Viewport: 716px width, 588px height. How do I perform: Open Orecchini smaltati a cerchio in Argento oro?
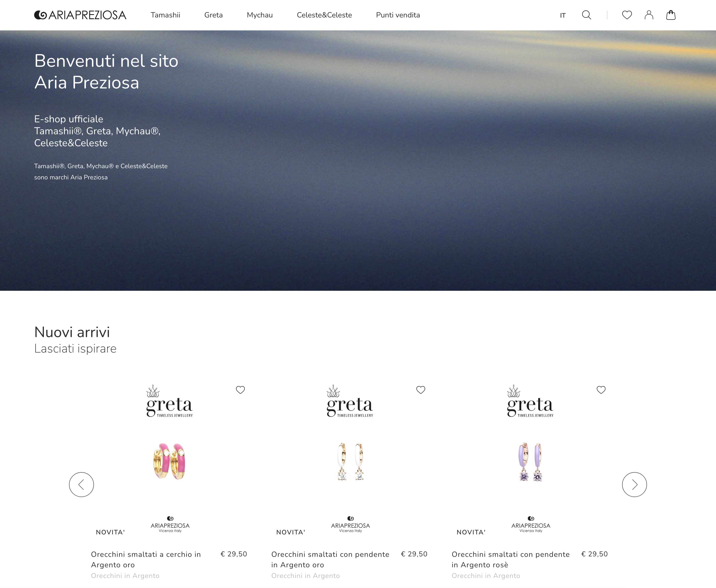[x=146, y=559]
